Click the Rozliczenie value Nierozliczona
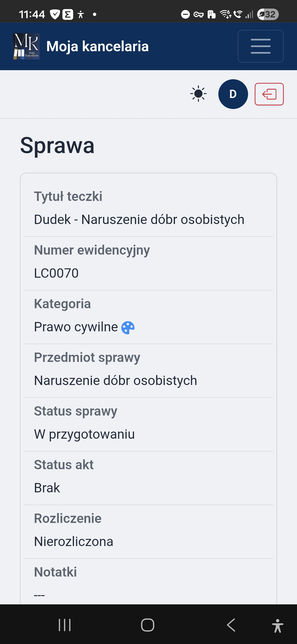The height and width of the screenshot is (644, 297). 73,541
